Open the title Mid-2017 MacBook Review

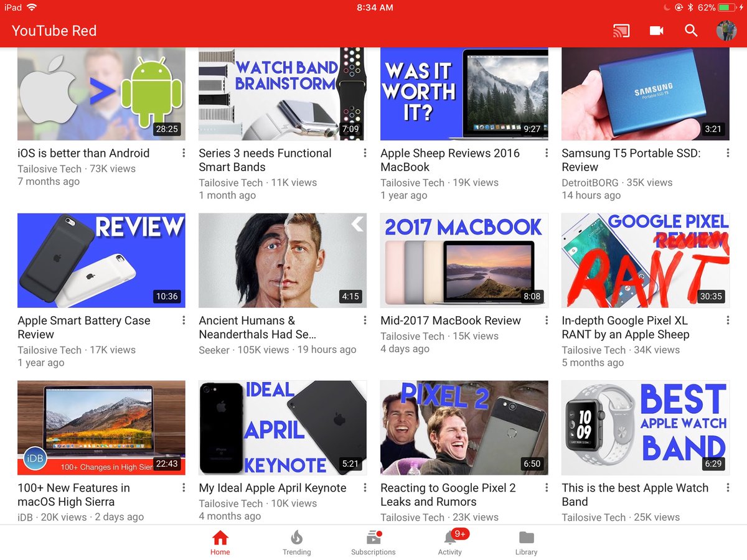point(451,320)
